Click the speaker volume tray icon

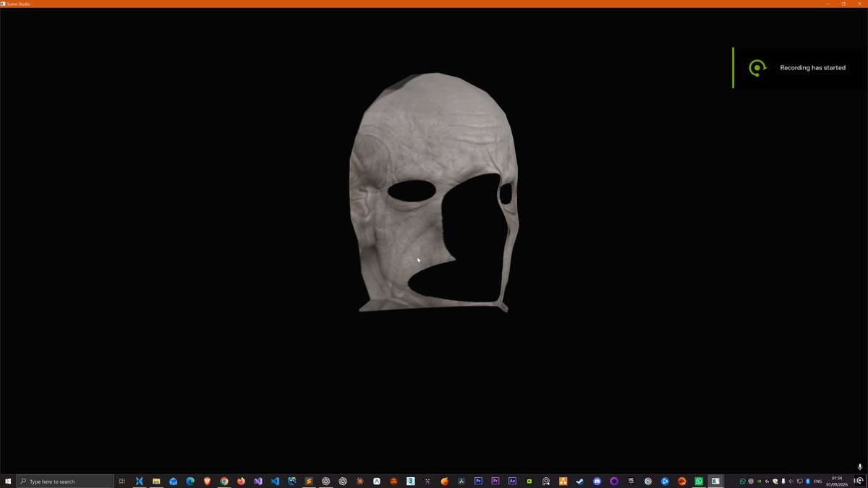click(x=791, y=481)
